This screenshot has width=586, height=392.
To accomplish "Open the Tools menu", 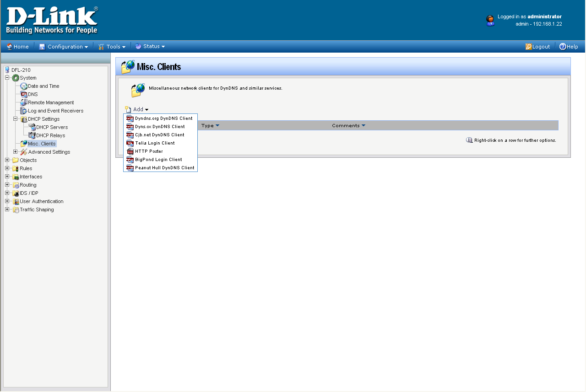I will pyautogui.click(x=112, y=47).
